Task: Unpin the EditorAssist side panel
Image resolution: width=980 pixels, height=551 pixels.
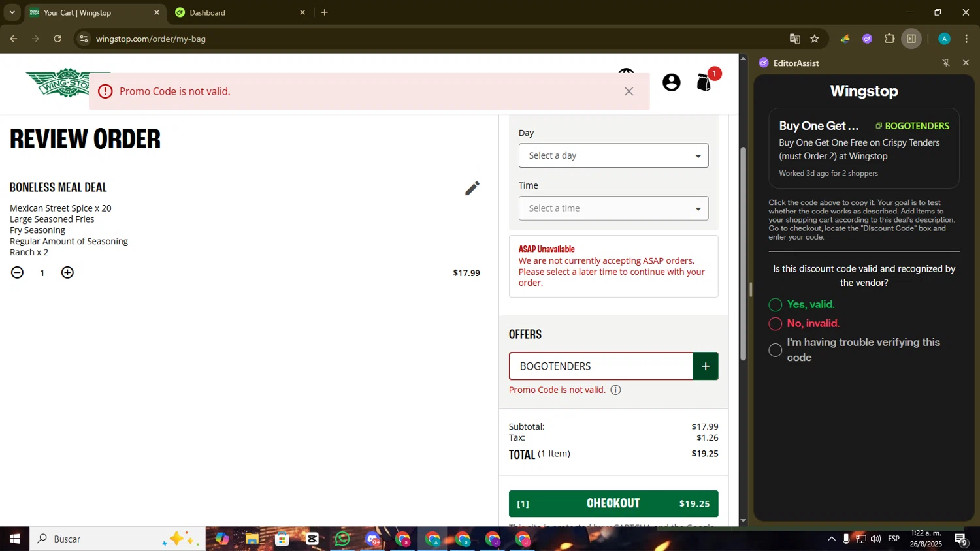Action: click(946, 63)
